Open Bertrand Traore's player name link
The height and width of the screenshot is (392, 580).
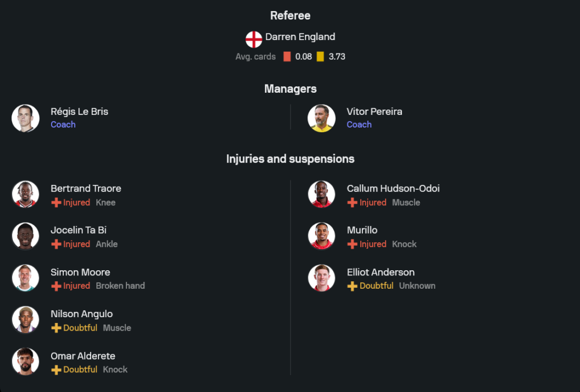coord(86,188)
